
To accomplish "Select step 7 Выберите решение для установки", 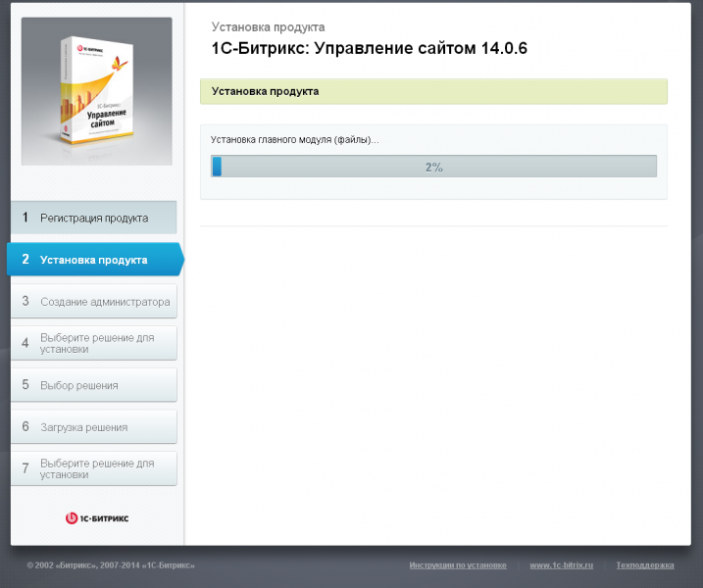I will tap(94, 468).
